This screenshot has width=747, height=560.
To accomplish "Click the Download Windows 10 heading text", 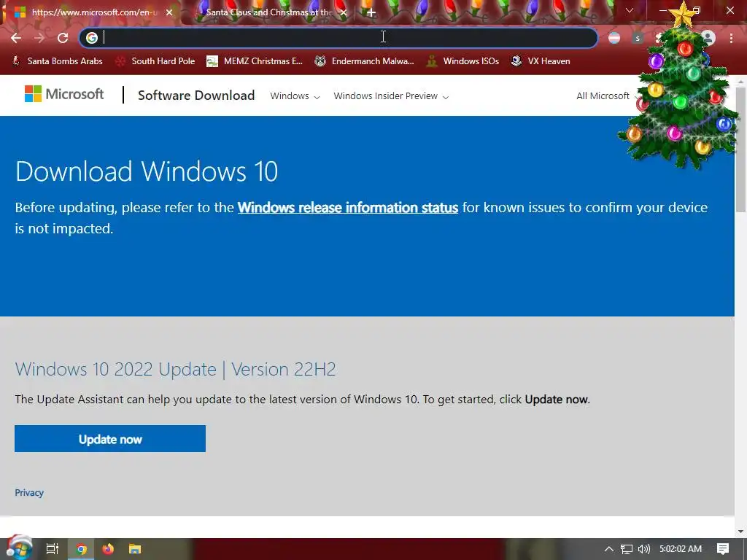I will (x=147, y=171).
